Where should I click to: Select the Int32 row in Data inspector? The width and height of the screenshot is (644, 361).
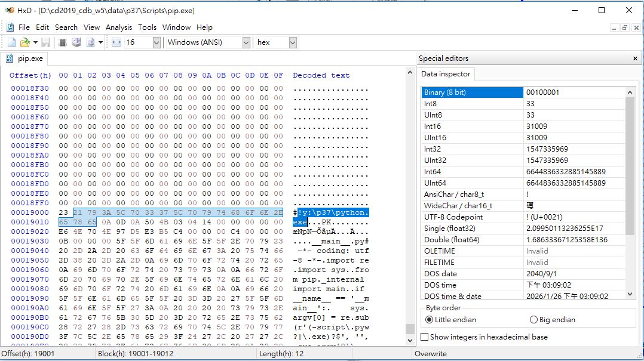pos(472,149)
